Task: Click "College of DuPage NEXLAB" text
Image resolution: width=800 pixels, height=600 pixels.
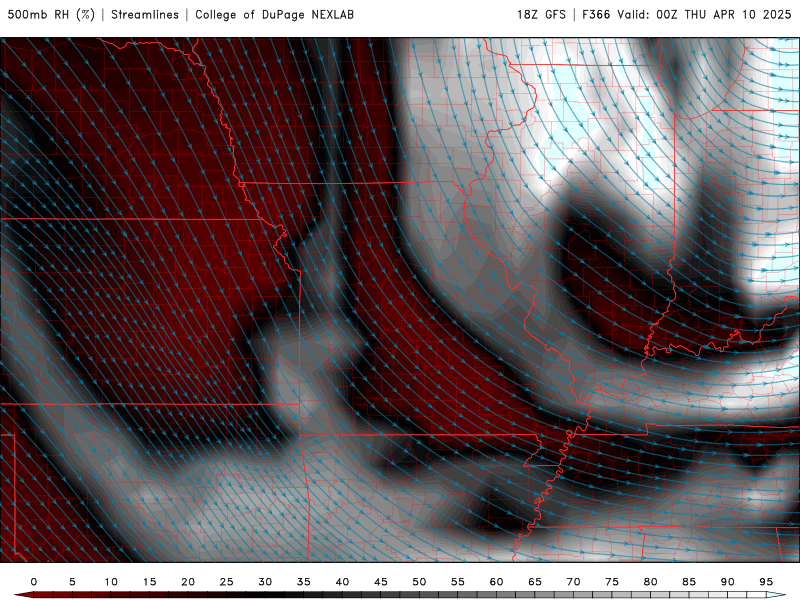Action: coord(274,14)
